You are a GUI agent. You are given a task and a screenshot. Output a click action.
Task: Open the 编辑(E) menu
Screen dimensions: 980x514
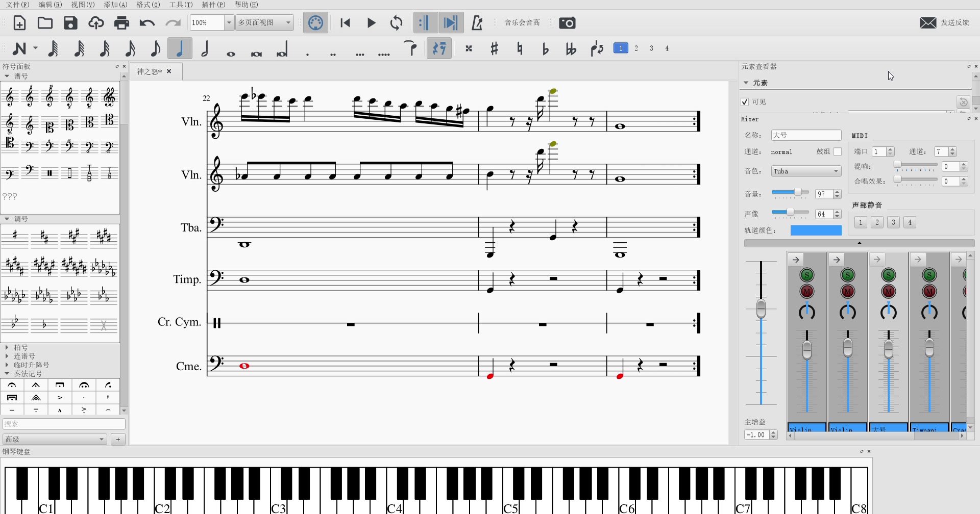[x=50, y=5]
